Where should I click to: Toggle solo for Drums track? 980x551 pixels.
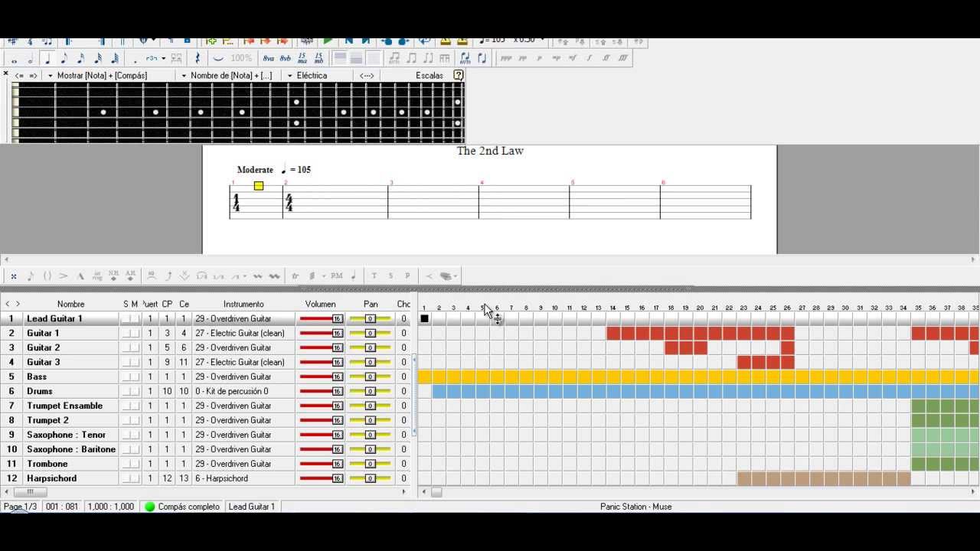(x=126, y=391)
